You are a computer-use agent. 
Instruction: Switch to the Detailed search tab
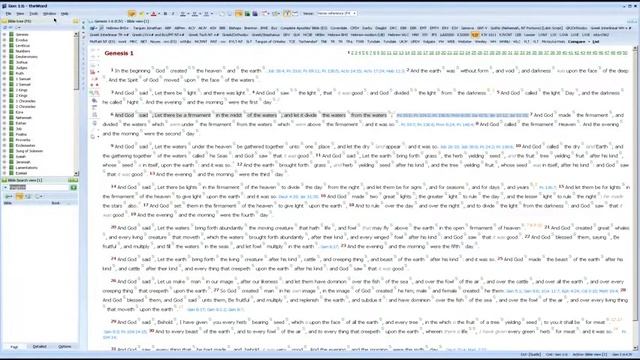(40, 347)
